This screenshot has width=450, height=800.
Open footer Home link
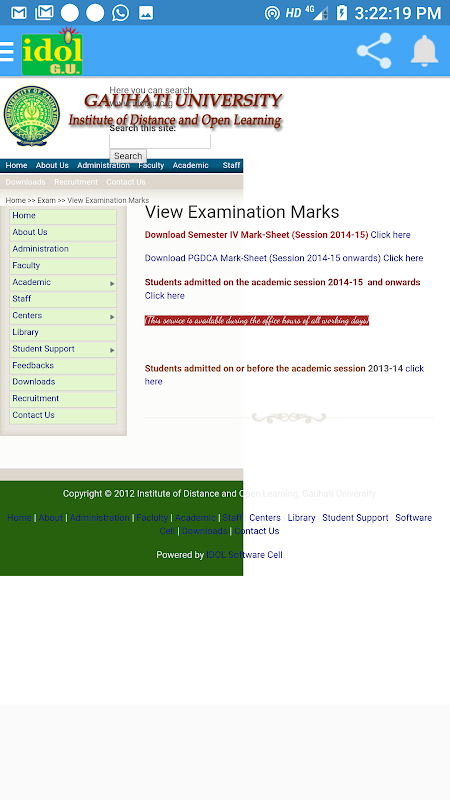coord(19,518)
